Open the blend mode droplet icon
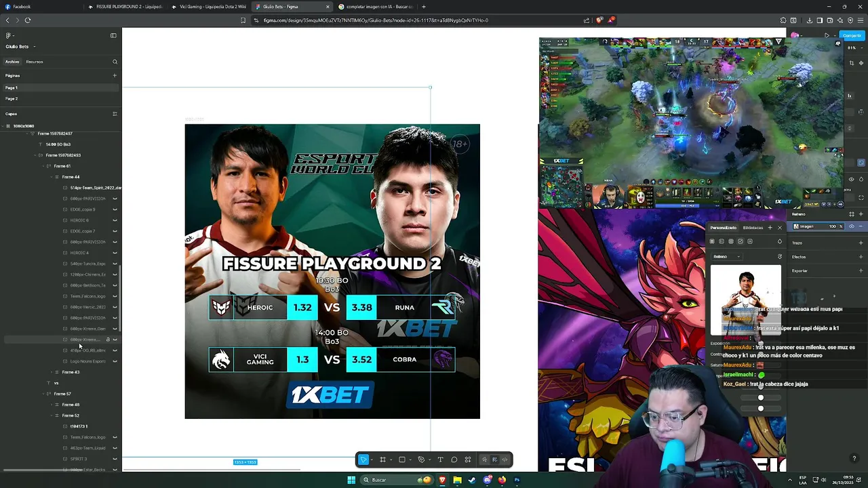Screen dimensions: 868x488 pos(779,241)
